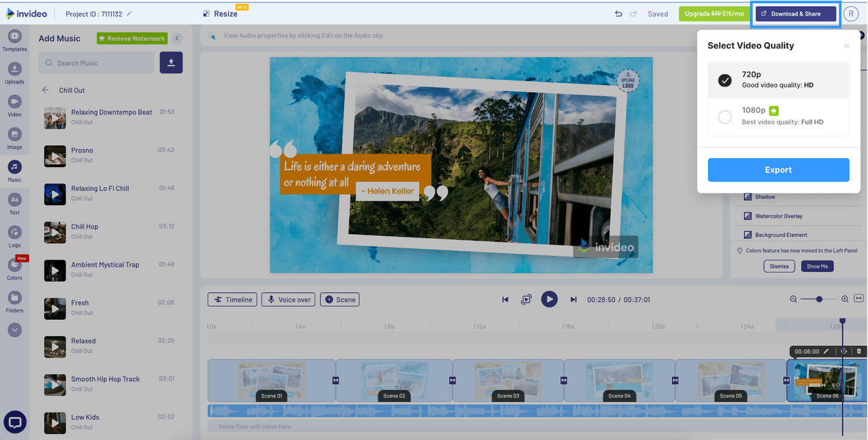Redo the last action
Image resolution: width=868 pixels, height=440 pixels.
(x=633, y=13)
